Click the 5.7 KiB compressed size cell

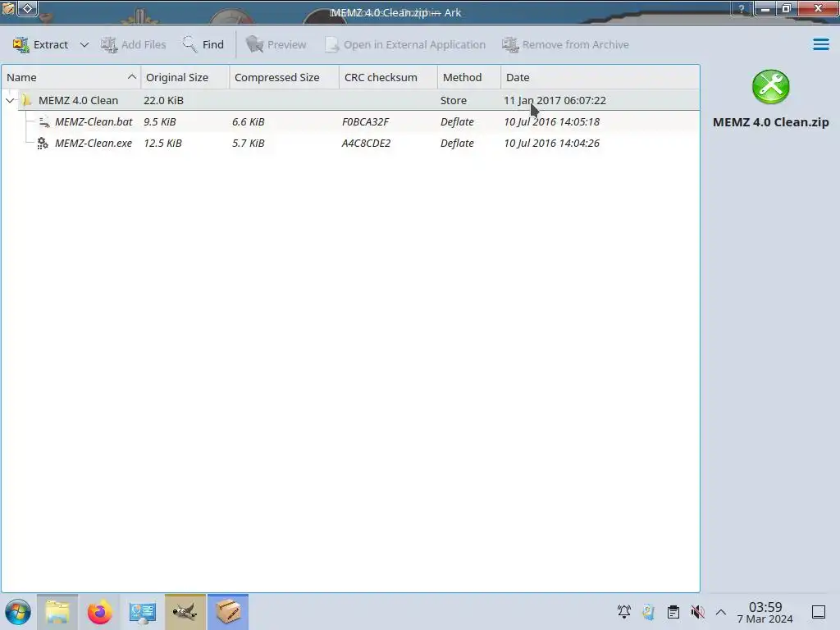248,143
